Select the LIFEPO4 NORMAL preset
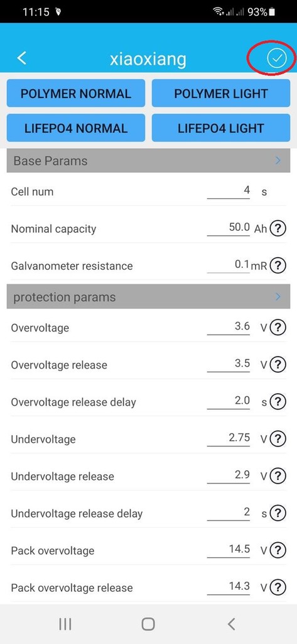This screenshot has height=644, width=297. 76,128
